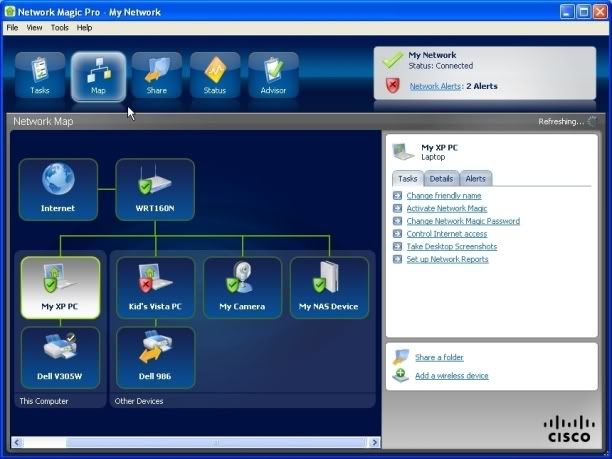Click the horizontal scrollbar right arrow
Image resolution: width=612 pixels, height=459 pixels.
(x=374, y=442)
